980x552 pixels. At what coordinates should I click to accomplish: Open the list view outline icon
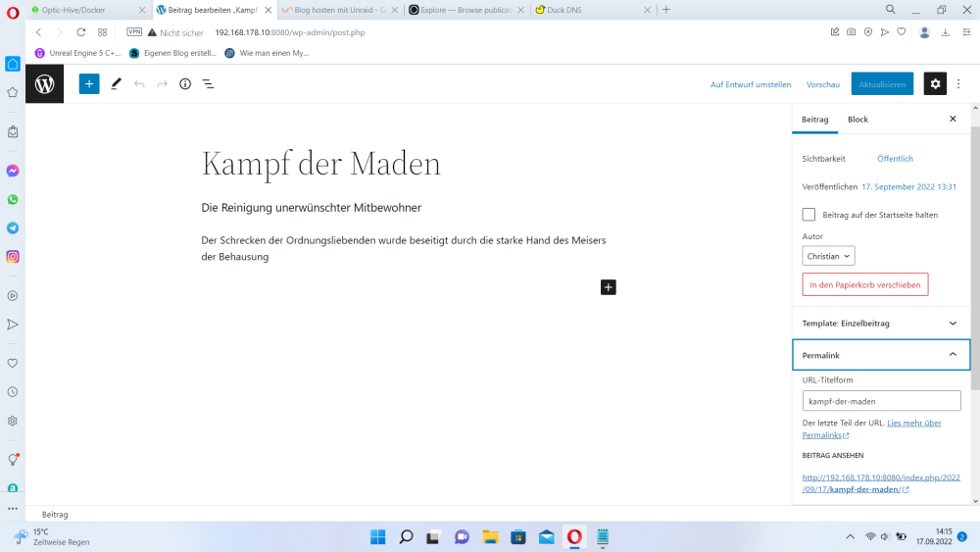tap(208, 83)
